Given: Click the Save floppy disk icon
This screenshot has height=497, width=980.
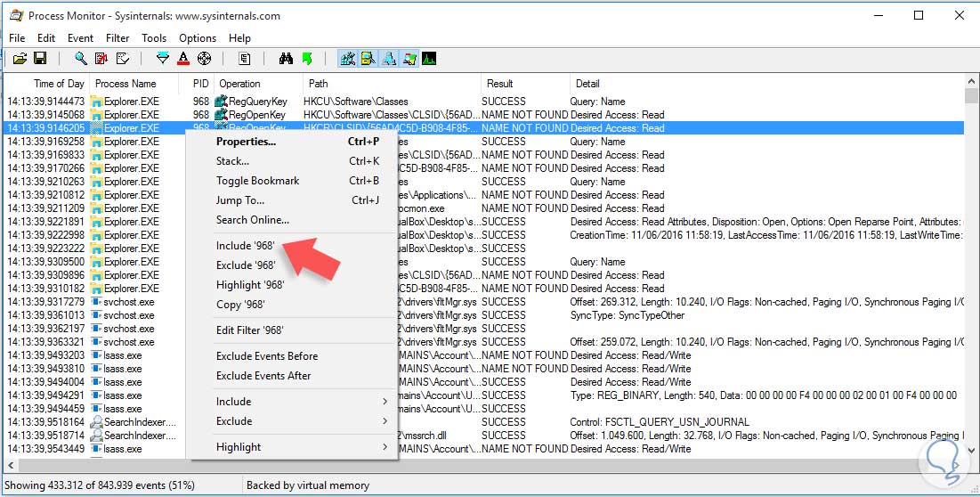Looking at the screenshot, I should coord(40,59).
